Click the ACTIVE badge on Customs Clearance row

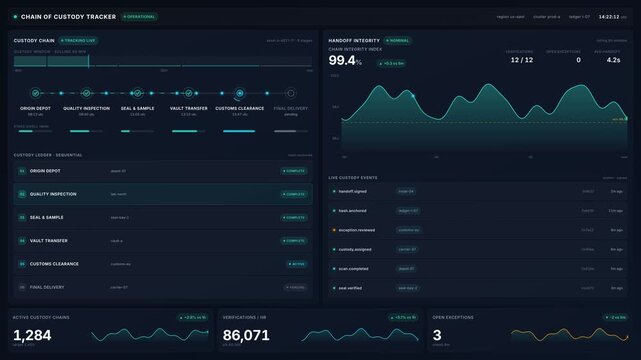pyautogui.click(x=297, y=264)
